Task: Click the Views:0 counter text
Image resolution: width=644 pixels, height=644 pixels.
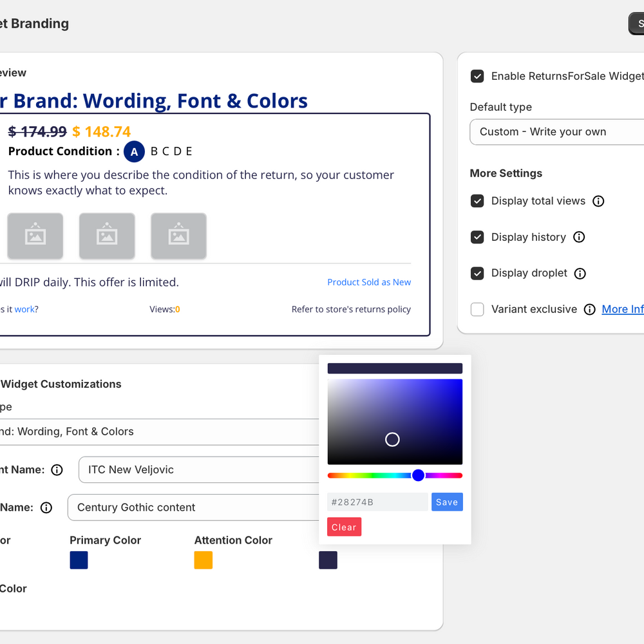Action: [x=165, y=309]
